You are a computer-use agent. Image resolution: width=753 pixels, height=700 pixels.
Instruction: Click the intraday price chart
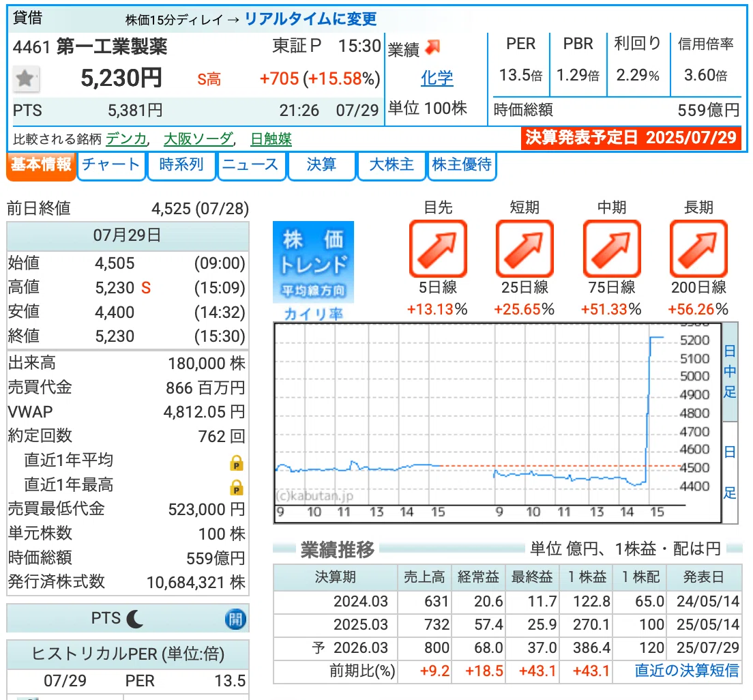point(497,423)
